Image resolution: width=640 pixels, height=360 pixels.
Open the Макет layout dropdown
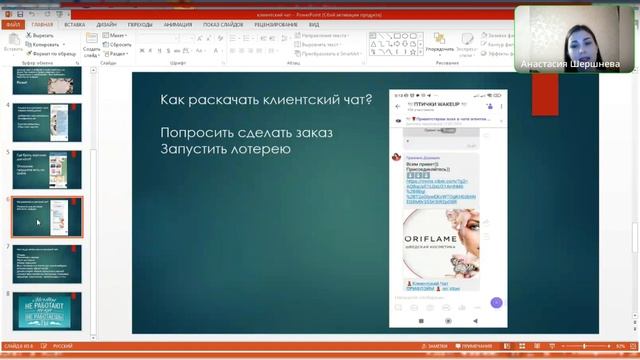[x=115, y=36]
